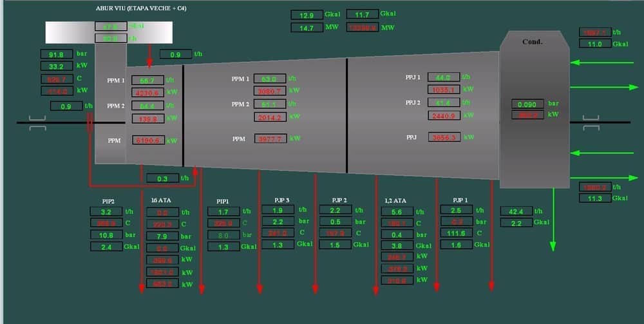The height and width of the screenshot is (324, 644).
Task: Click the 11.7 Gkal value box
Action: (x=362, y=14)
